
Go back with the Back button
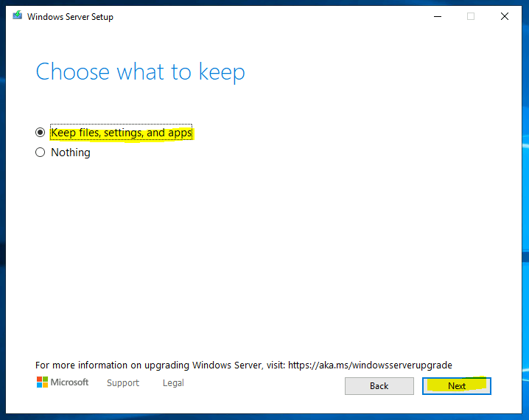(x=379, y=386)
